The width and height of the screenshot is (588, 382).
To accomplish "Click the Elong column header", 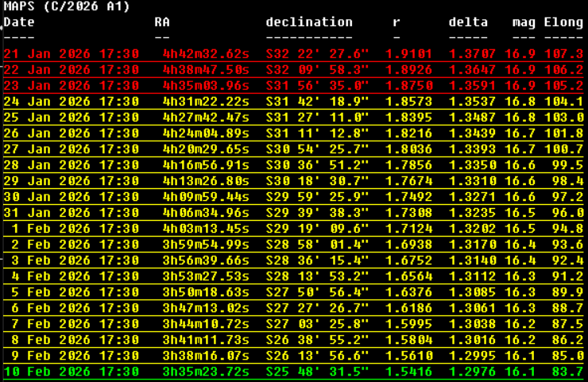I will coord(563,22).
